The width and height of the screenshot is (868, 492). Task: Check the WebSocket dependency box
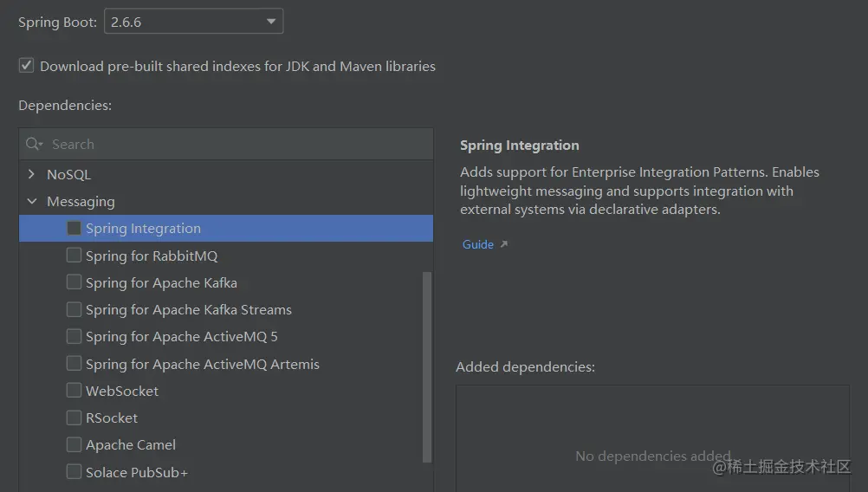pos(74,391)
